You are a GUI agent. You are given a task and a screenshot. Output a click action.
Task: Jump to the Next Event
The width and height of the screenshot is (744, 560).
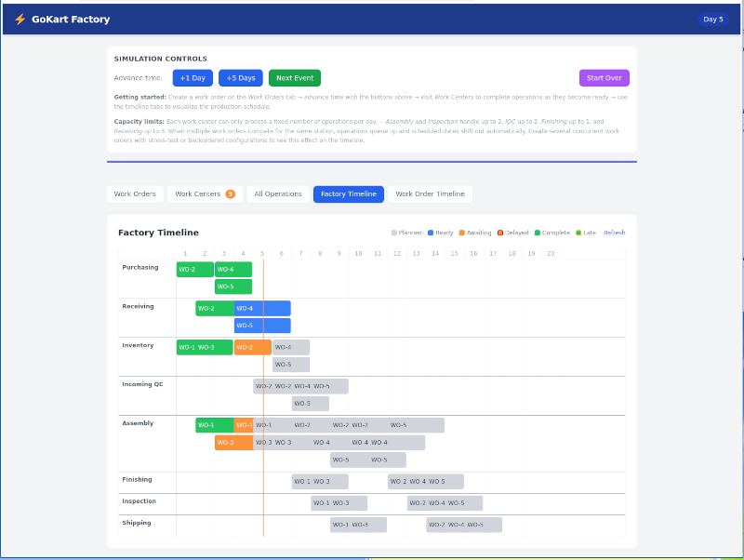(295, 78)
